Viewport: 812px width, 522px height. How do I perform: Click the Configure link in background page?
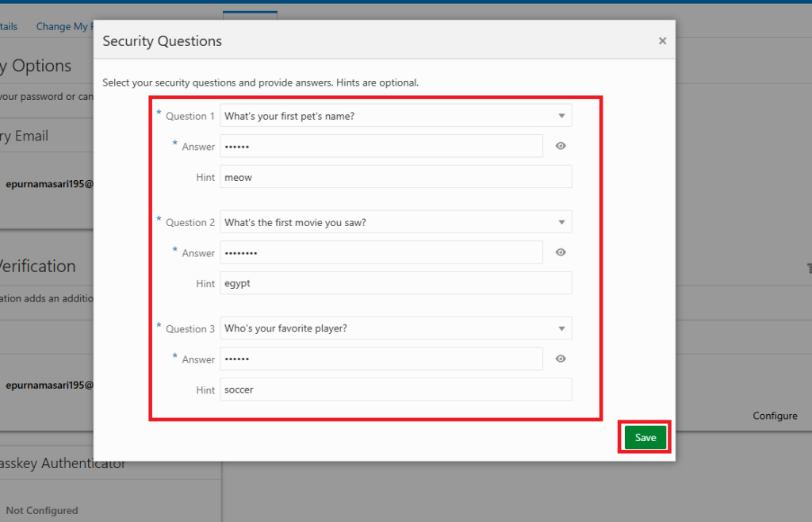(x=775, y=416)
